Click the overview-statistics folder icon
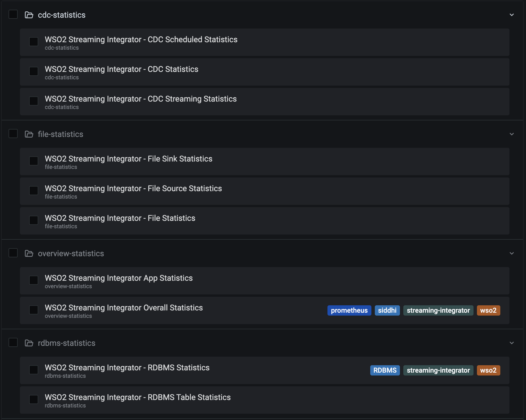526x420 pixels. (29, 253)
